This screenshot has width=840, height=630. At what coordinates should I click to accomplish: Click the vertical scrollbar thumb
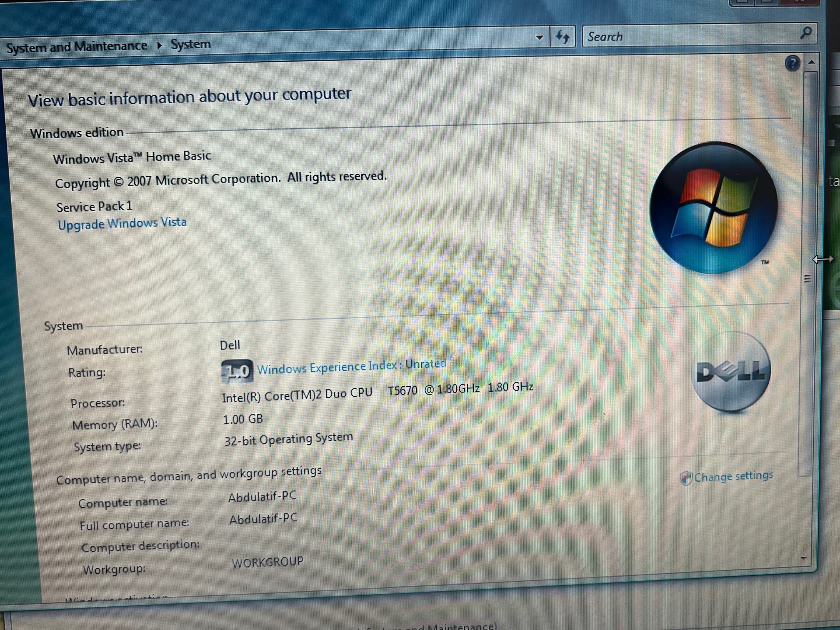807,278
